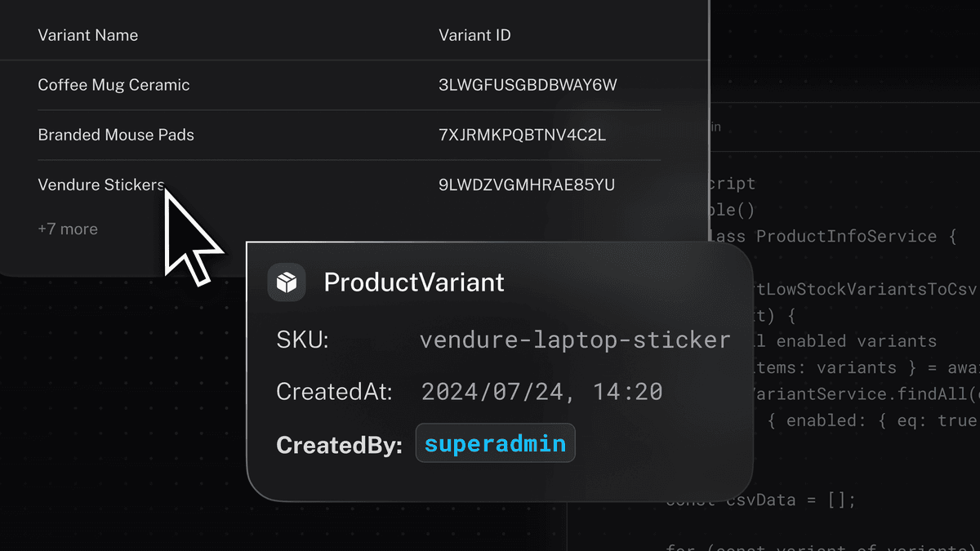Click the CreatedAt label
The height and width of the screenshot is (551, 980).
coord(334,392)
